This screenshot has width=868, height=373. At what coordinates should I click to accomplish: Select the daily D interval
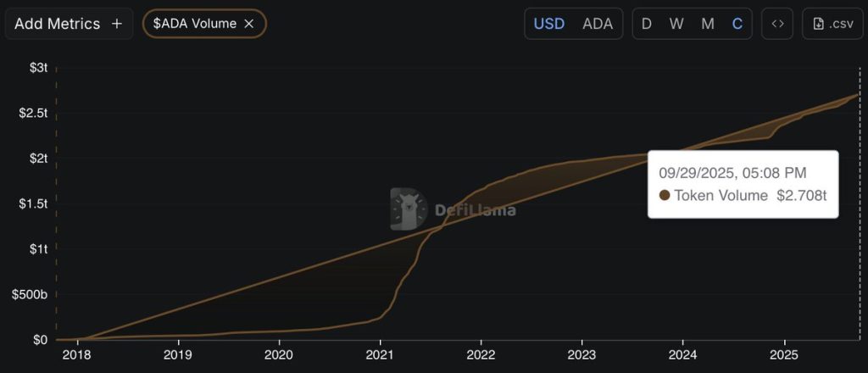647,24
